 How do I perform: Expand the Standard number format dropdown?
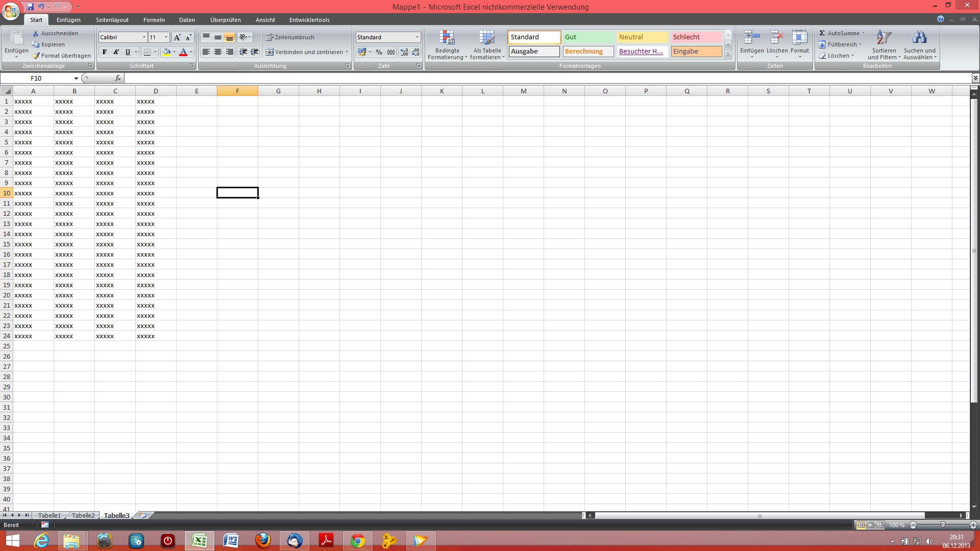tap(417, 37)
